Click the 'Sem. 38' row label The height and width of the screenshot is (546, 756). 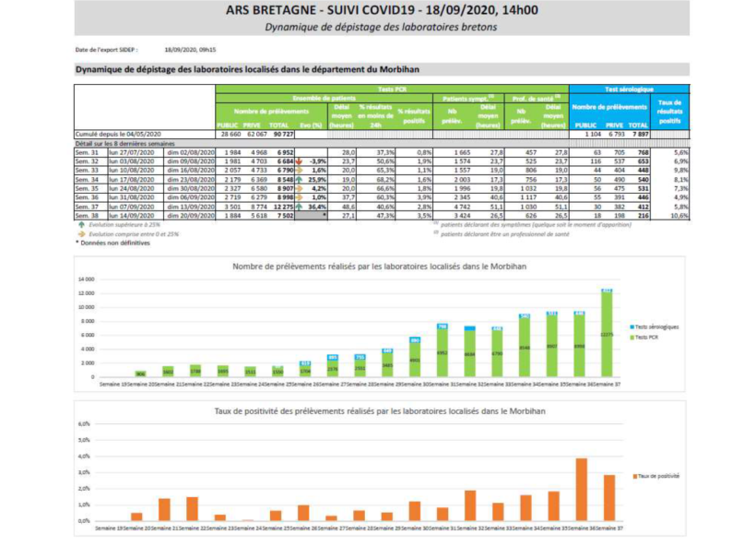click(87, 216)
